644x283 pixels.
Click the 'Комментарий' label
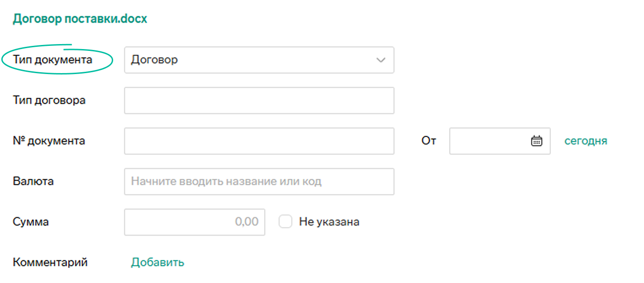pos(50,263)
